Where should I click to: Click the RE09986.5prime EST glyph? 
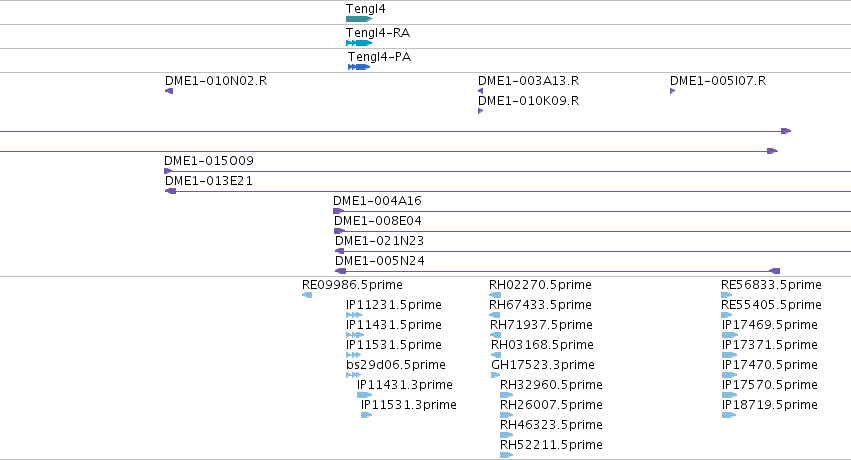click(307, 295)
